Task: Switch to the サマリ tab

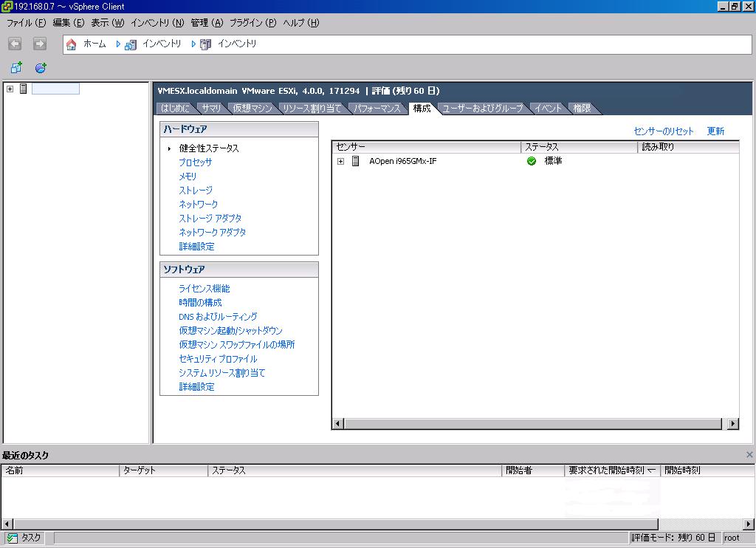Action: pyautogui.click(x=211, y=109)
